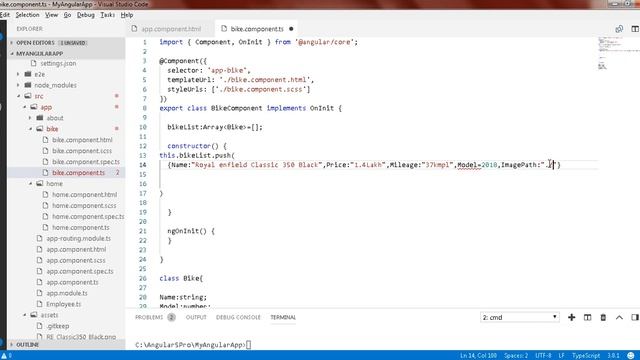Change line ending via LF status item
The image size is (640, 360).
point(562,356)
